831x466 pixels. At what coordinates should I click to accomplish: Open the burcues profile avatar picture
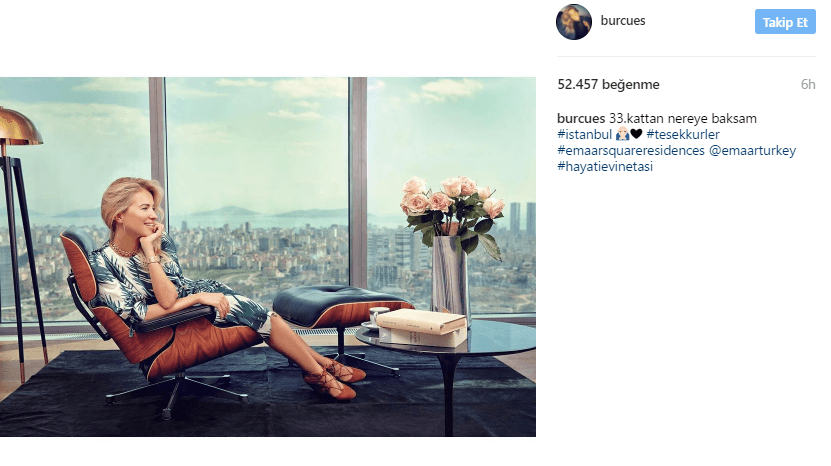[573, 22]
